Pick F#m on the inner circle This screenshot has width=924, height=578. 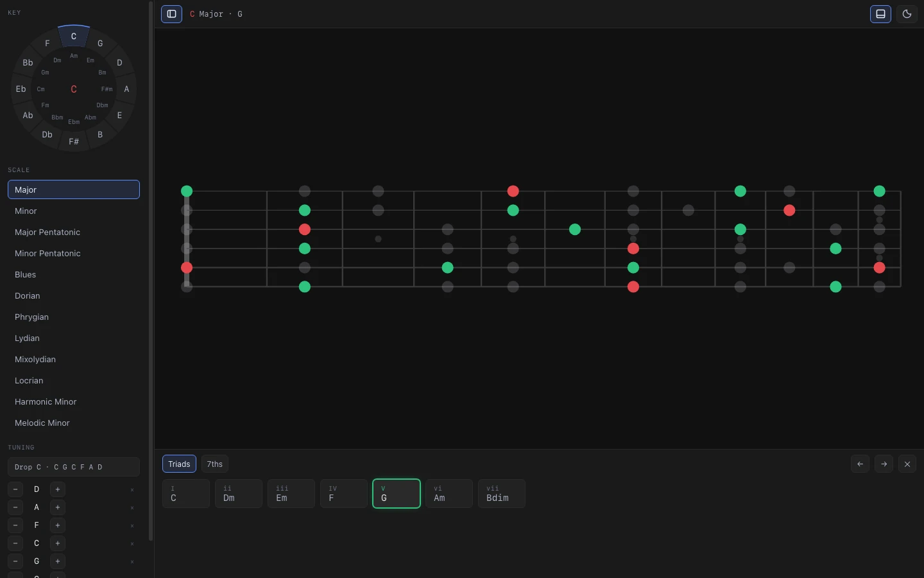107,89
